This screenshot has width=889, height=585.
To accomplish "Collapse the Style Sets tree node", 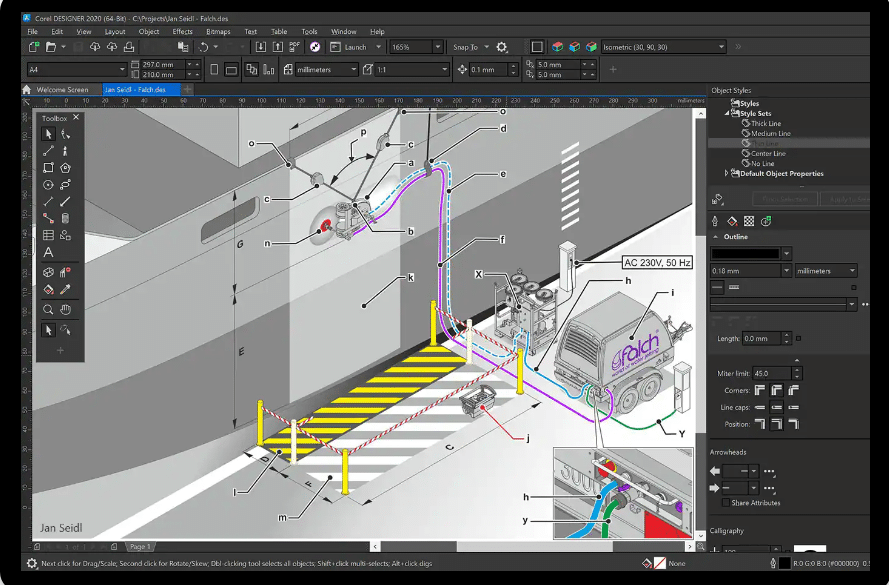I will [x=727, y=113].
